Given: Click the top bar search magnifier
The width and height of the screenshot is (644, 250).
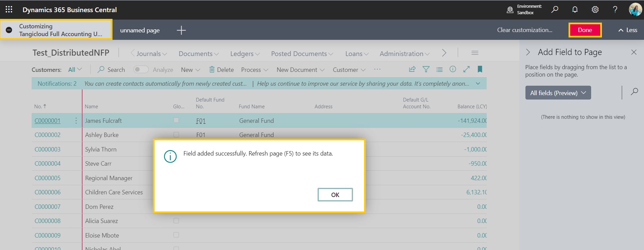Looking at the screenshot, I should tap(555, 9).
